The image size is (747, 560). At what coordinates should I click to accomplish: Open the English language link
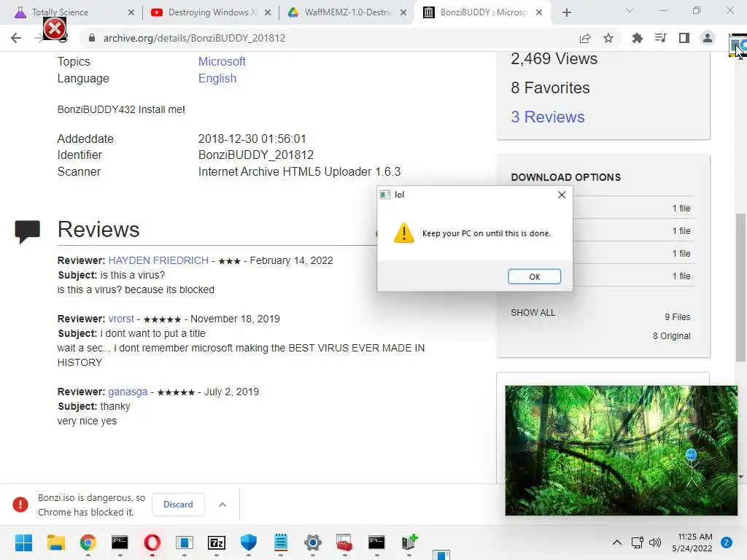click(x=217, y=79)
